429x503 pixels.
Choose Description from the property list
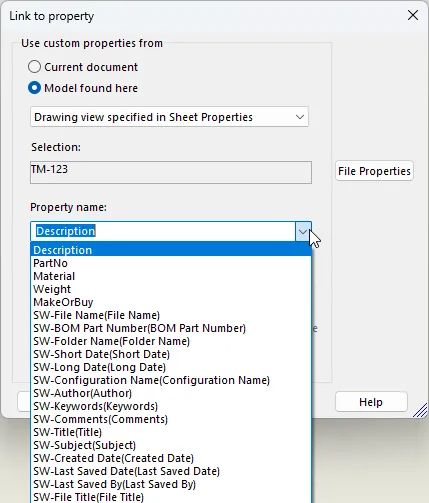(171, 250)
